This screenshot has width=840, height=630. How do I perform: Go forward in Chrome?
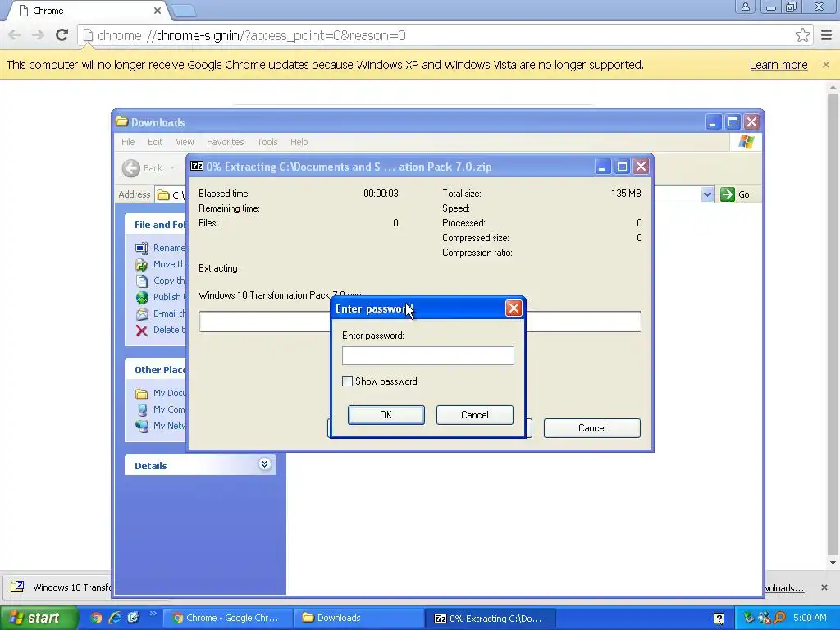(38, 35)
